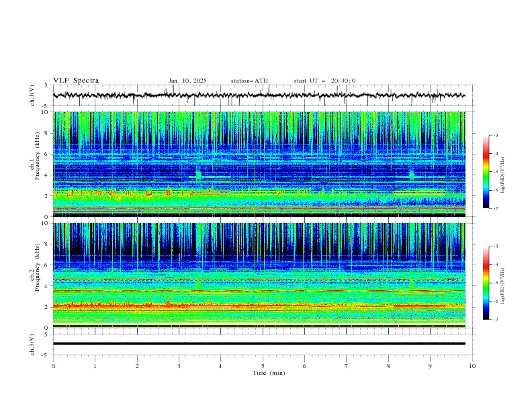Click the "ch.3(V)" axis label

[32, 345]
